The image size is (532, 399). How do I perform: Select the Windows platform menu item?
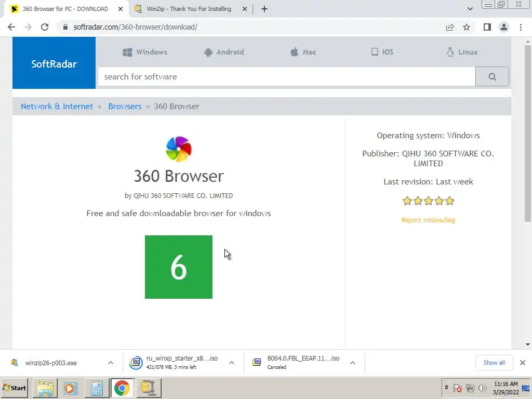145,52
